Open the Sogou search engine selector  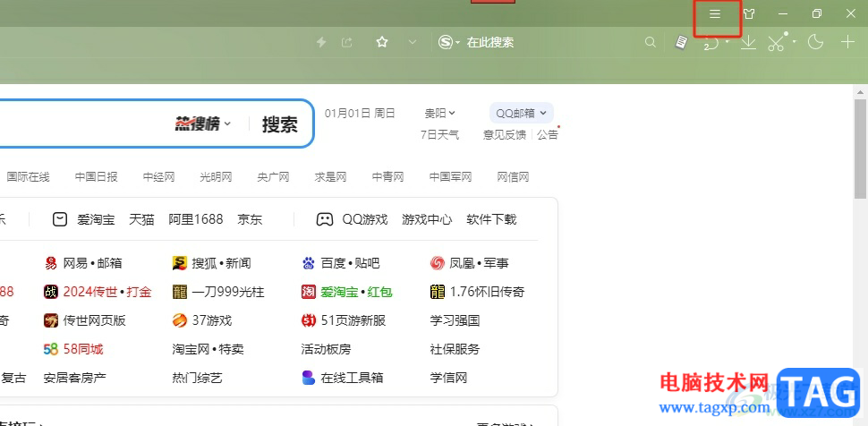[449, 42]
